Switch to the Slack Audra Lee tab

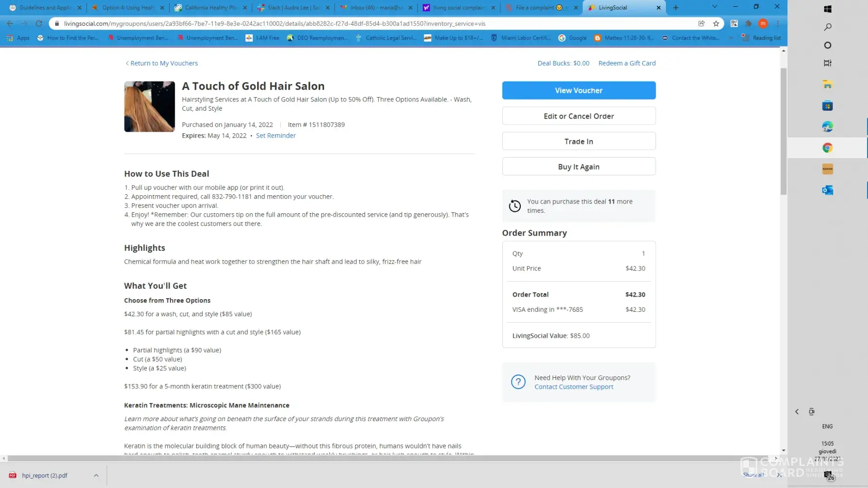pos(293,8)
